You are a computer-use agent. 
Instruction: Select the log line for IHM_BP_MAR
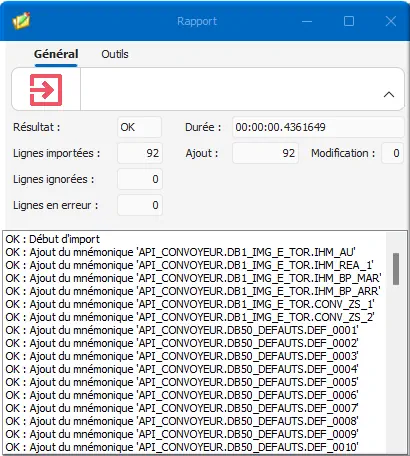193,278
